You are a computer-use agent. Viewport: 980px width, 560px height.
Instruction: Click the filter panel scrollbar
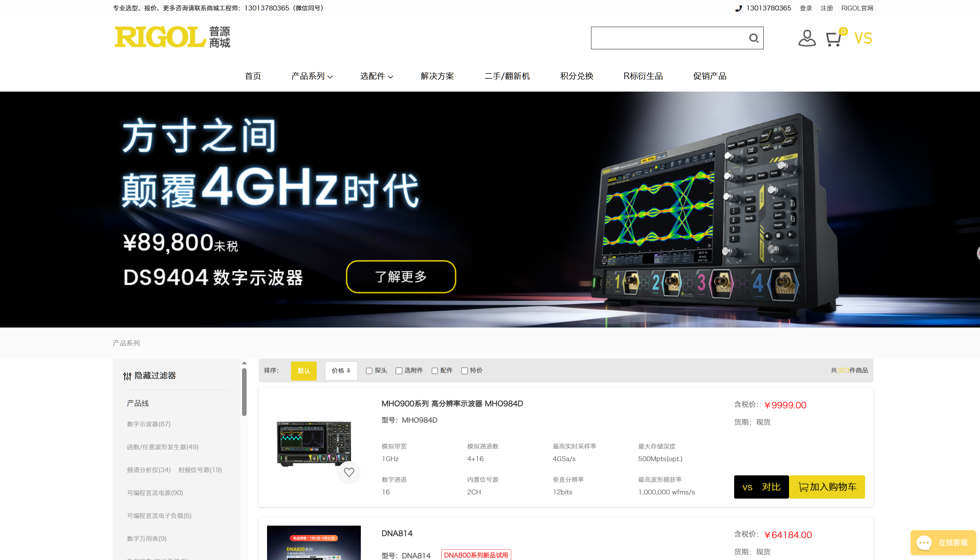[244, 392]
